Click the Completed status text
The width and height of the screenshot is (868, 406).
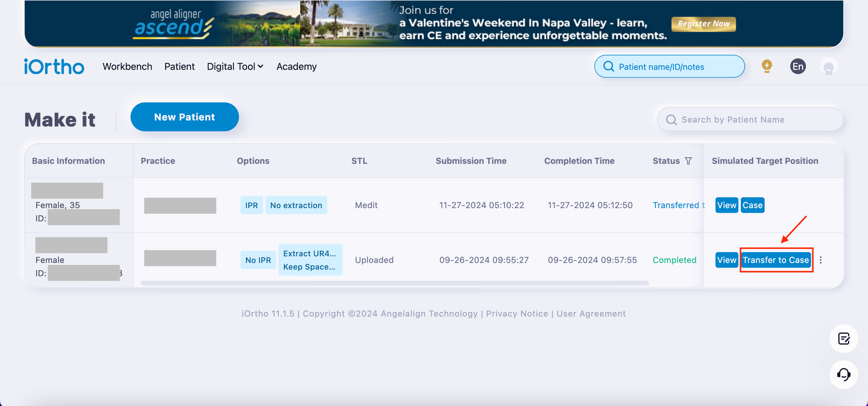675,260
